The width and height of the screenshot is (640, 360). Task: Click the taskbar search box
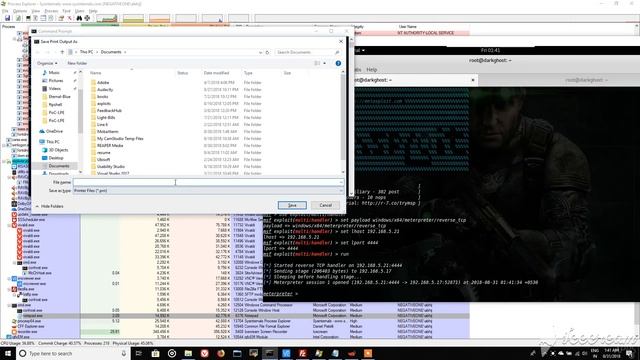(x=73, y=353)
